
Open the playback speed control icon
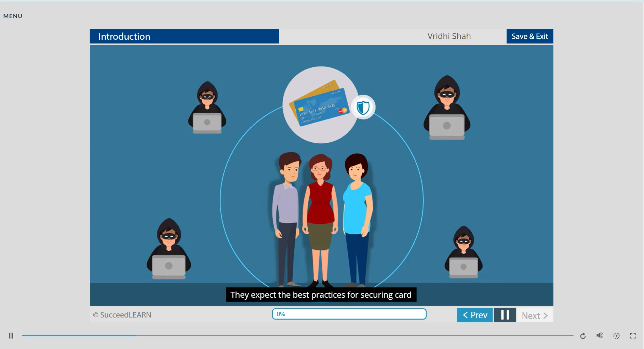616,336
